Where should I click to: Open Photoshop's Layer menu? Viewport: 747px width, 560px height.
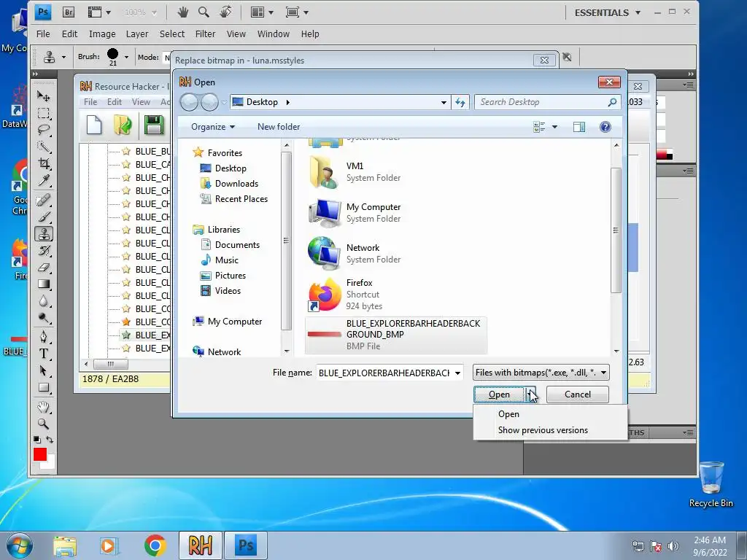tap(136, 34)
